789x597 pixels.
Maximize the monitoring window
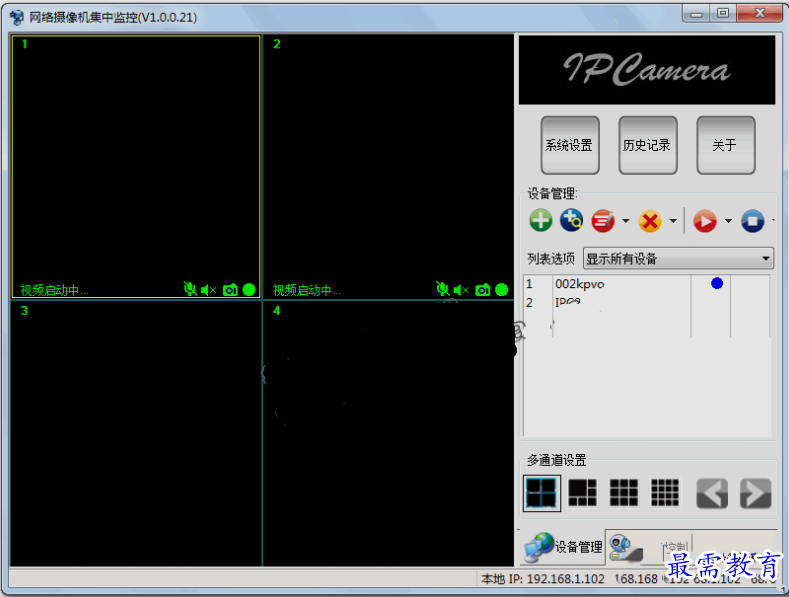[723, 14]
